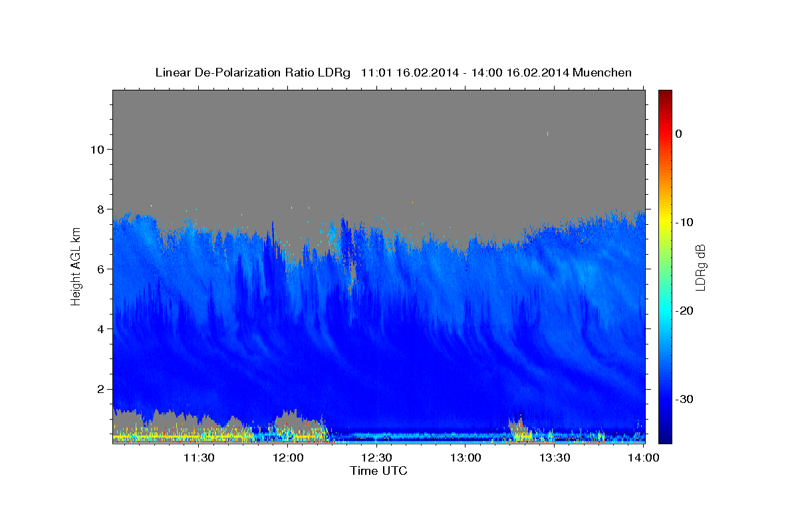Click the '13:00' time tick label
798x532 pixels.
click(465, 458)
